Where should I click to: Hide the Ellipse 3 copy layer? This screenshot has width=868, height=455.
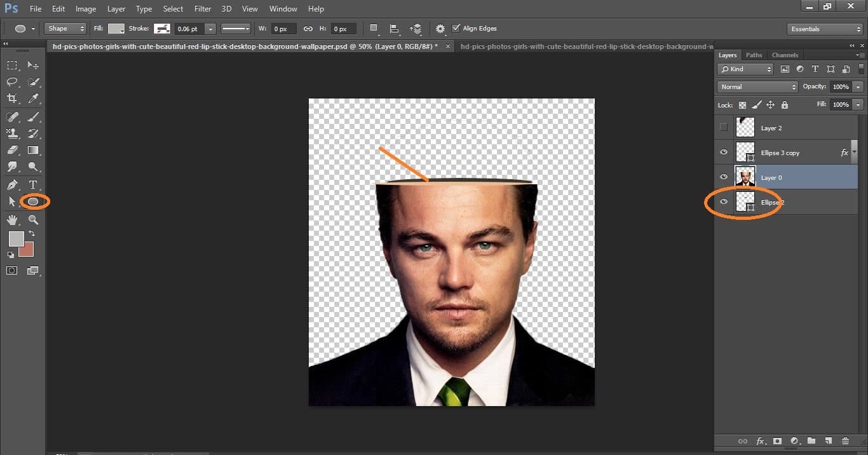[724, 152]
